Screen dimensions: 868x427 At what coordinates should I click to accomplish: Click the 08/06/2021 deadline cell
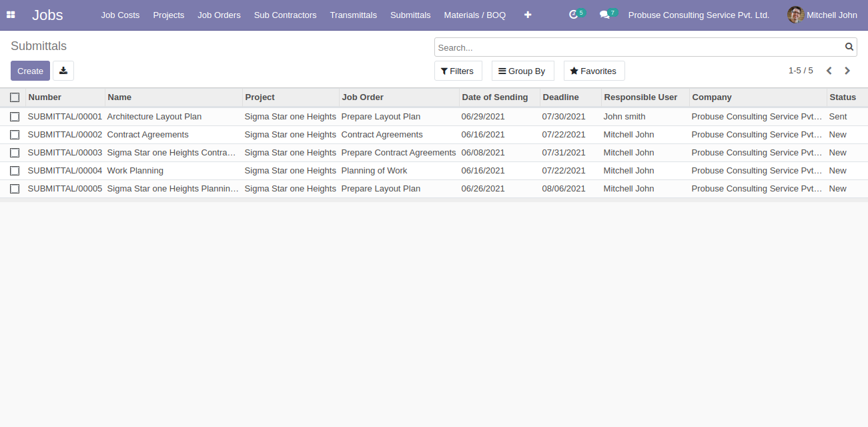[564, 189]
